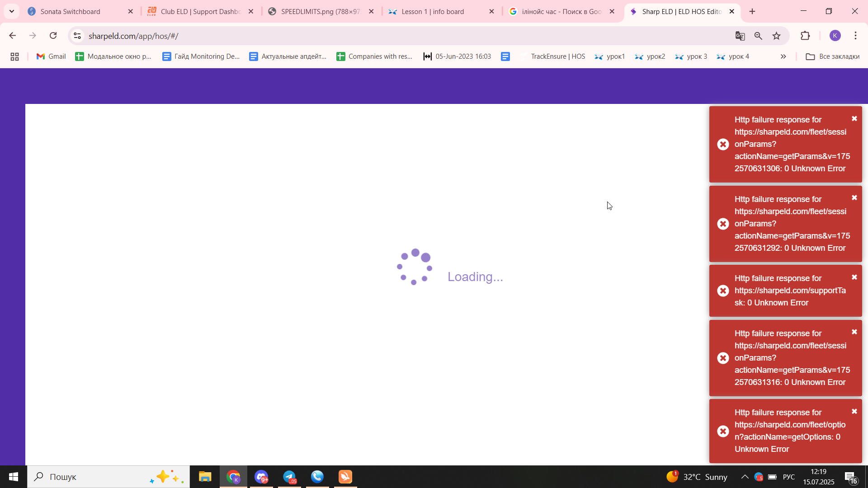Open the unlabeled document bookmark icon

(x=505, y=56)
